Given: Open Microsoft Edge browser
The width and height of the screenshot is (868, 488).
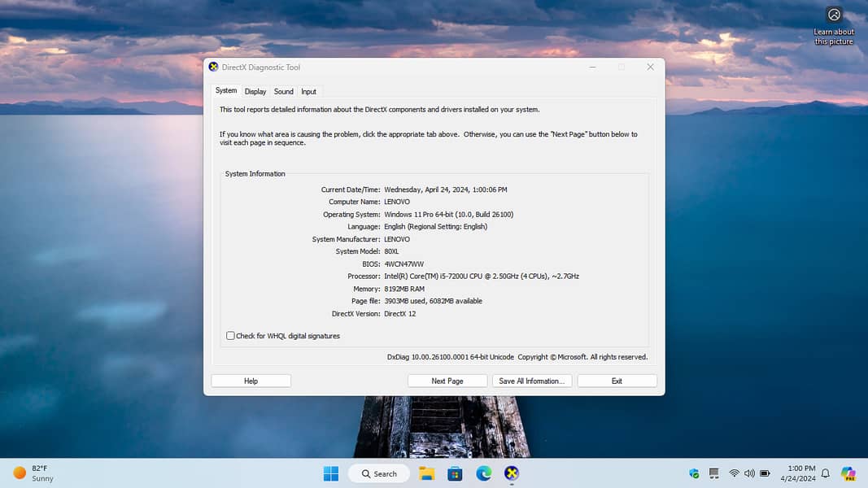Looking at the screenshot, I should (483, 473).
